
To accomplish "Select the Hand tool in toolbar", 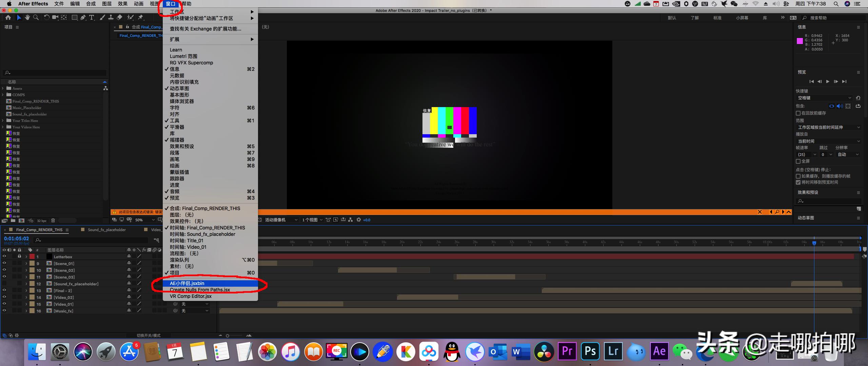I will (27, 17).
